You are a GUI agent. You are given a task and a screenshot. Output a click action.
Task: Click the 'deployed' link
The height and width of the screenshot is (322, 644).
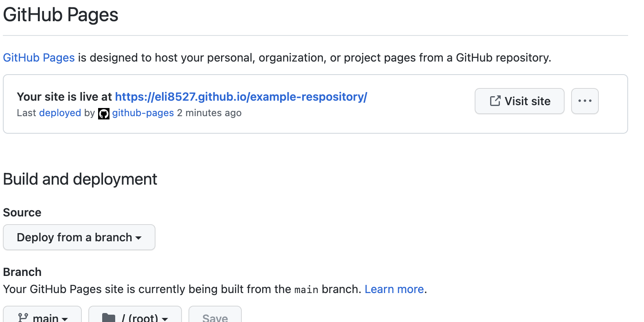(60, 113)
